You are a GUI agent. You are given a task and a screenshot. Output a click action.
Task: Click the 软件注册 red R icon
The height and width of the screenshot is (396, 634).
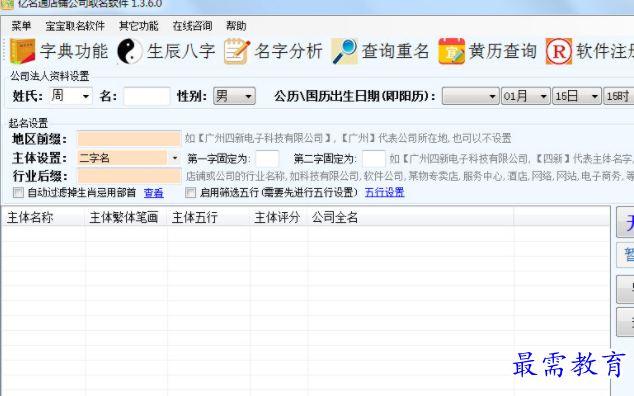tap(559, 51)
